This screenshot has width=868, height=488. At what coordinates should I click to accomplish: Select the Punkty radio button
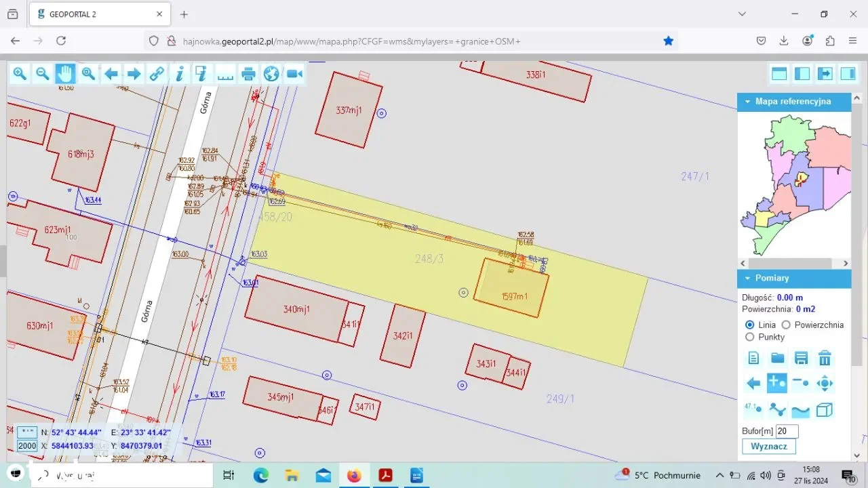coord(749,337)
